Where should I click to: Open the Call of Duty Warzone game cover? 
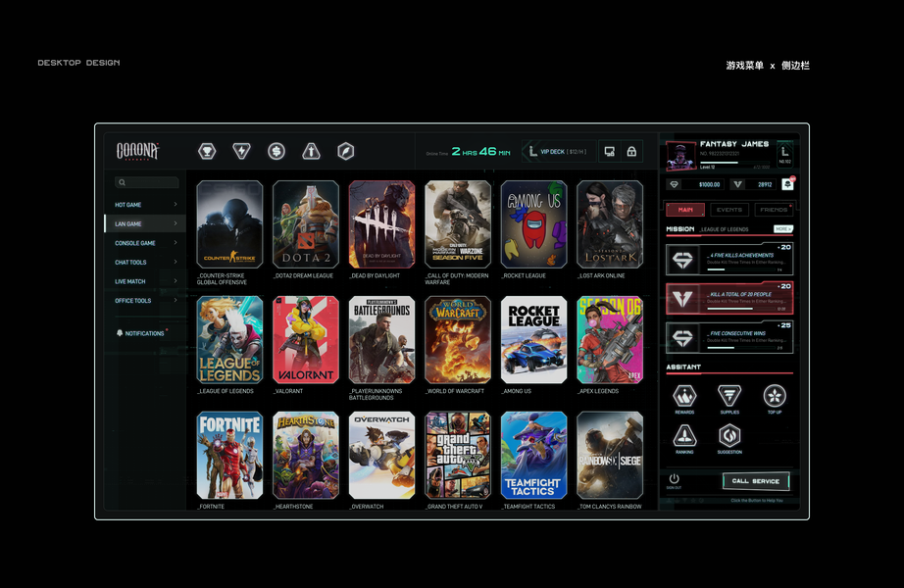click(x=458, y=224)
